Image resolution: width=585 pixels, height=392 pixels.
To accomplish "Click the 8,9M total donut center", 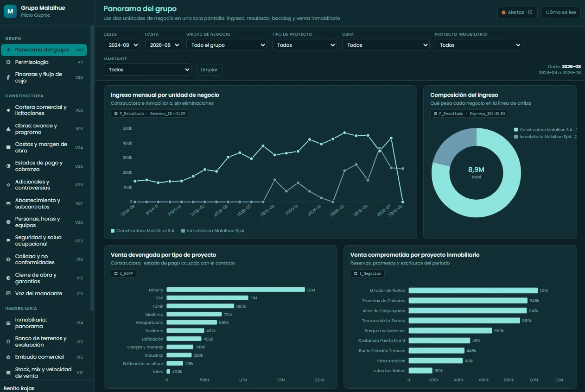I will click(x=476, y=173).
